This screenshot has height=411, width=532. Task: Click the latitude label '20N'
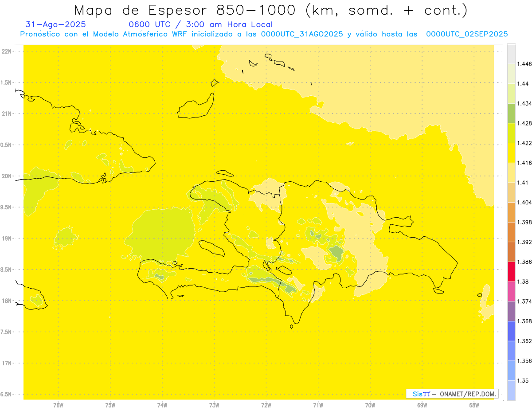pyautogui.click(x=6, y=176)
